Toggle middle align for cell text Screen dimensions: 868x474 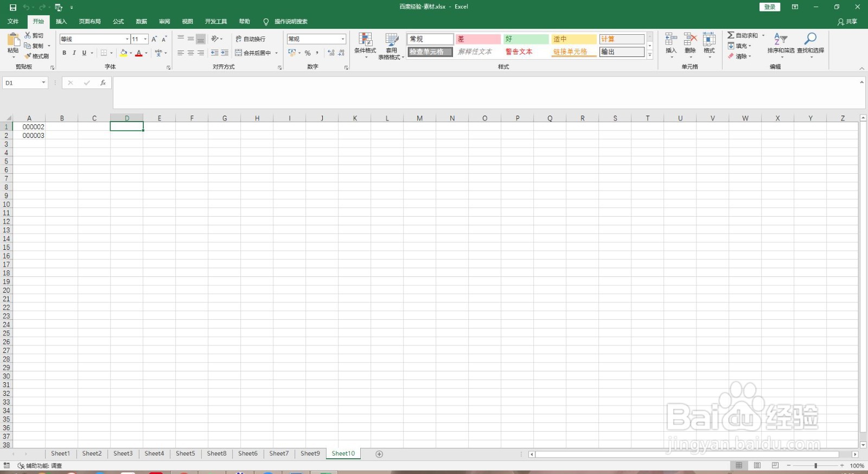click(x=190, y=39)
